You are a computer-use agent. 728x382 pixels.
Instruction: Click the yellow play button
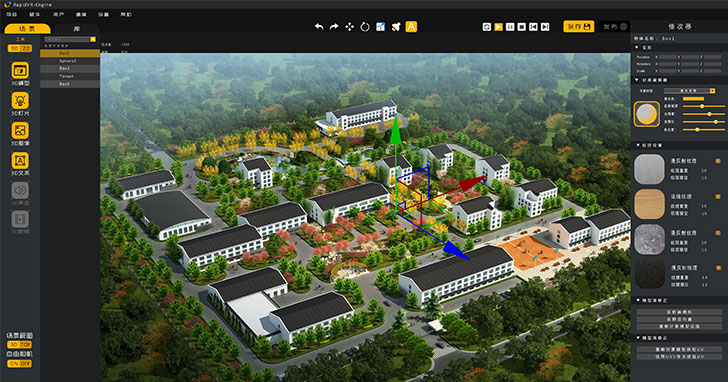click(x=499, y=27)
